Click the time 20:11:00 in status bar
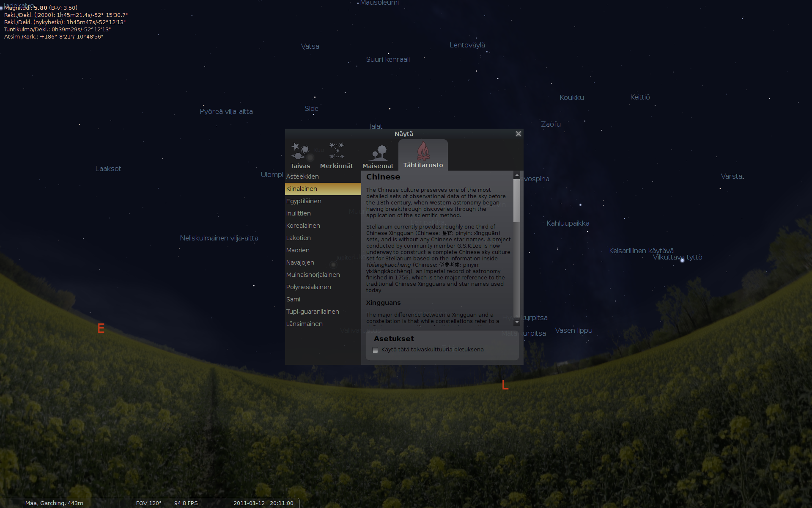The width and height of the screenshot is (812, 508). pyautogui.click(x=282, y=503)
